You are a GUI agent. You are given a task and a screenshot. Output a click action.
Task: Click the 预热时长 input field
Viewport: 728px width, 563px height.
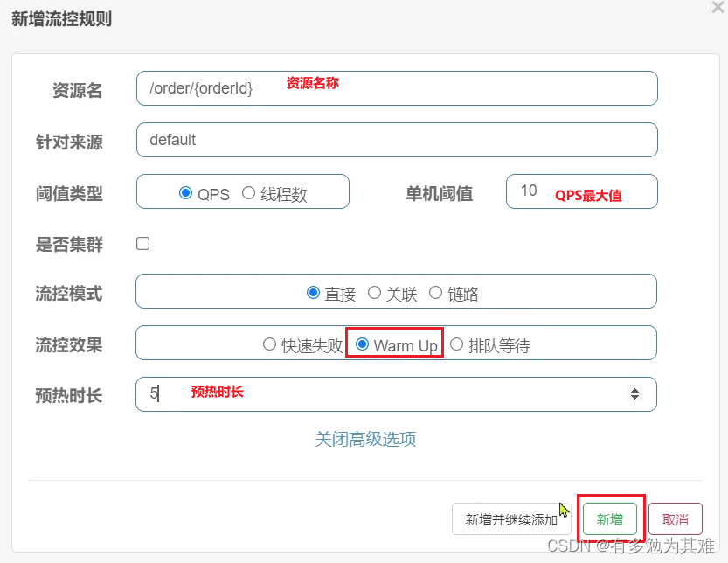pyautogui.click(x=396, y=394)
